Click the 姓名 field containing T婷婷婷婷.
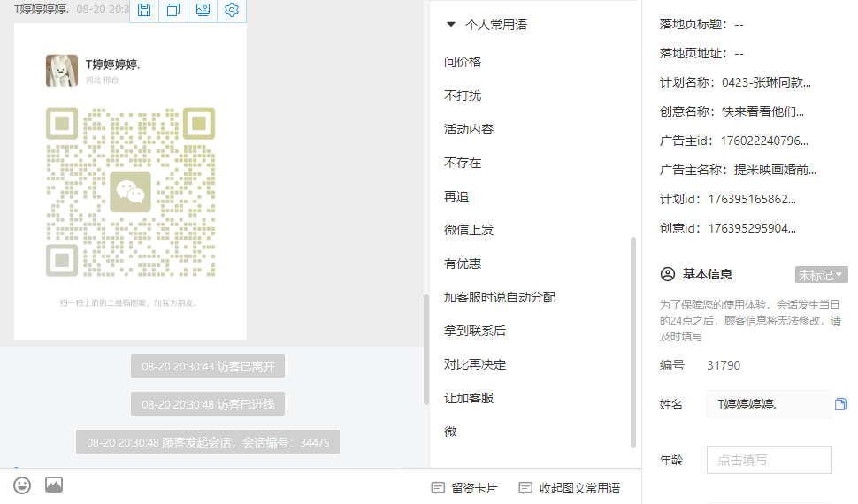The height and width of the screenshot is (504, 858). coord(770,404)
